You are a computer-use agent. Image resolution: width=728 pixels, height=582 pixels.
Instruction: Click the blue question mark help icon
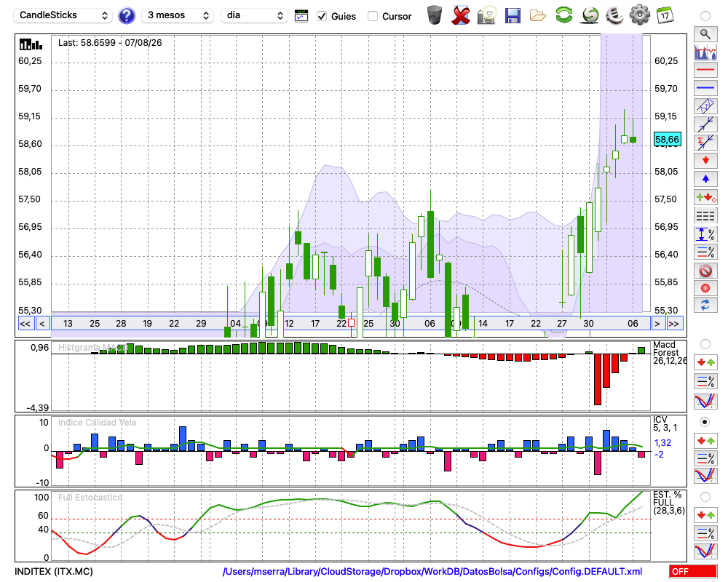[x=126, y=16]
